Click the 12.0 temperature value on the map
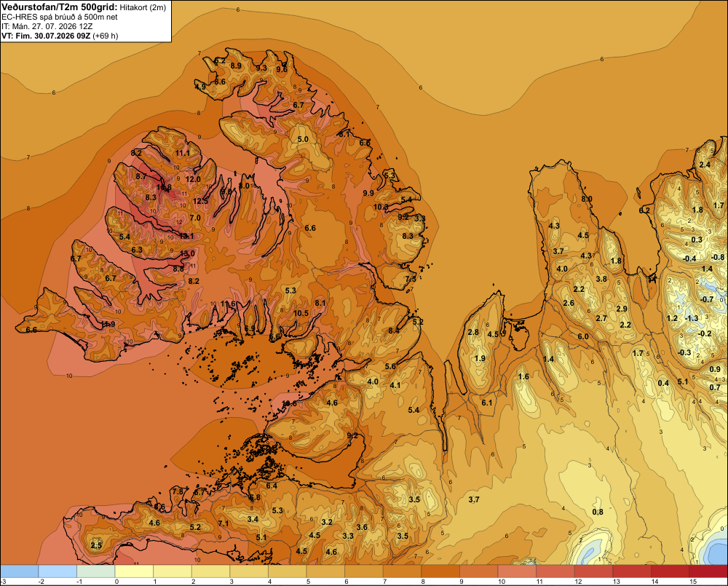728x586 pixels. [193, 179]
